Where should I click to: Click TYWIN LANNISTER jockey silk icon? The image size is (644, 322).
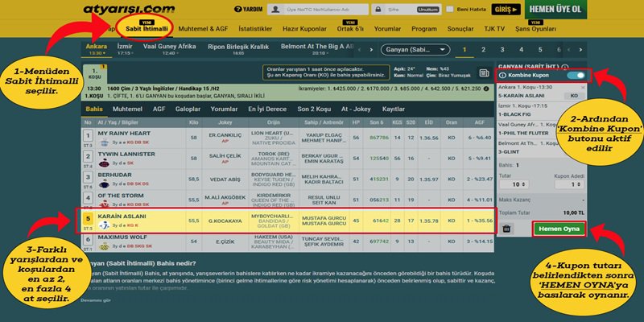[104, 163]
